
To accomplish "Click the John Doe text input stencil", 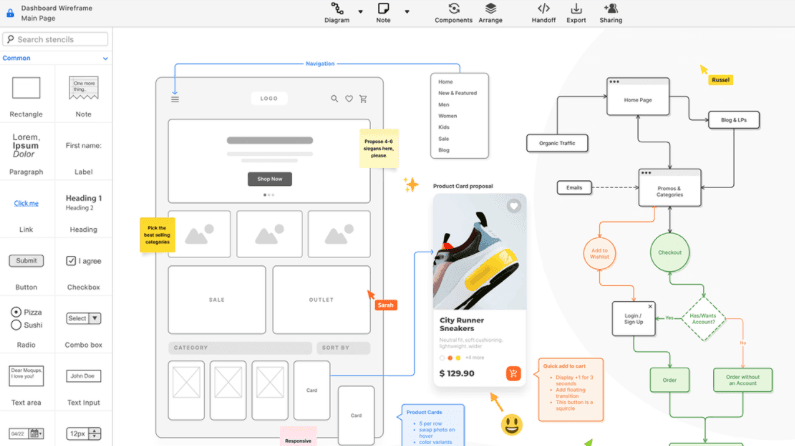I will pyautogui.click(x=84, y=376).
